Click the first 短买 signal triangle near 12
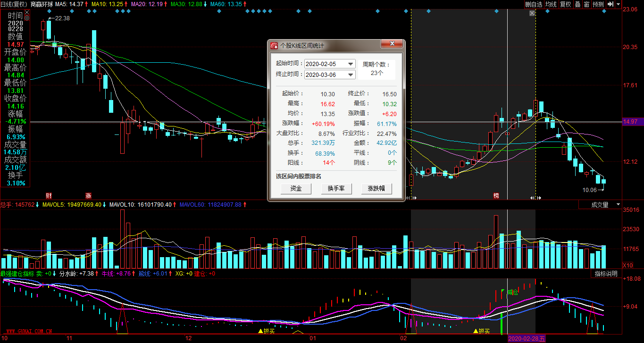The height and width of the screenshot is (343, 644). point(260,331)
